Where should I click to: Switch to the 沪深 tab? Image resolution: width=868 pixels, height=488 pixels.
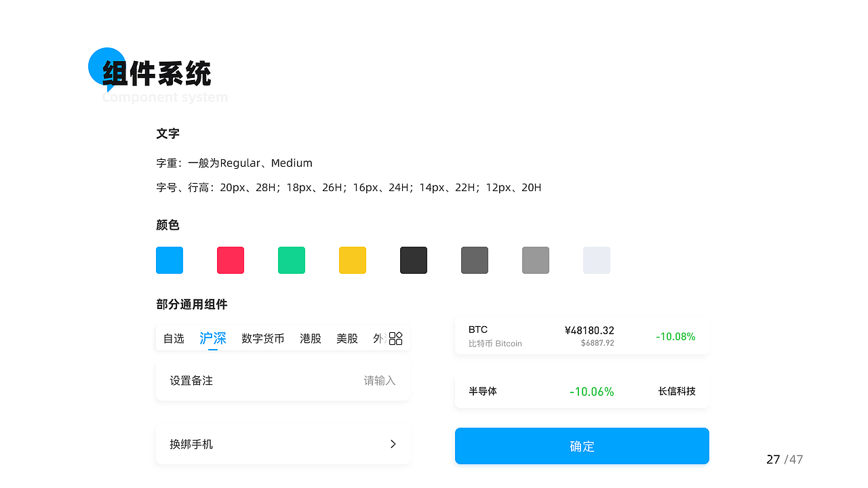(213, 338)
